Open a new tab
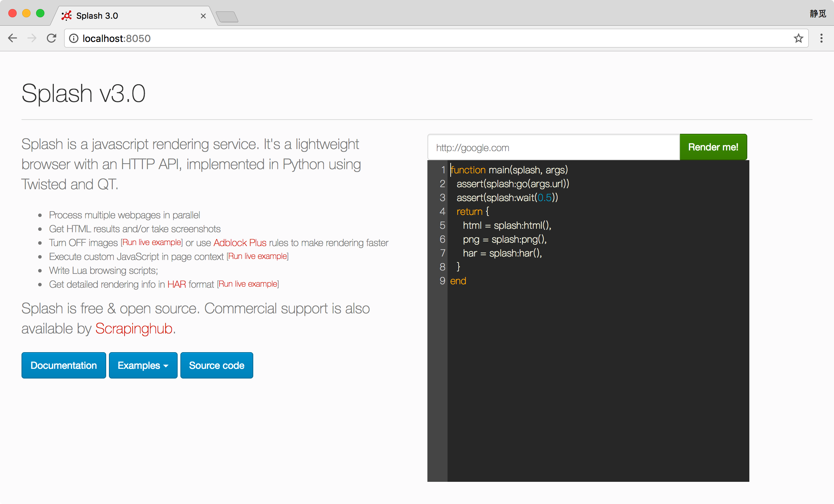Viewport: 834px width, 504px height. (227, 16)
